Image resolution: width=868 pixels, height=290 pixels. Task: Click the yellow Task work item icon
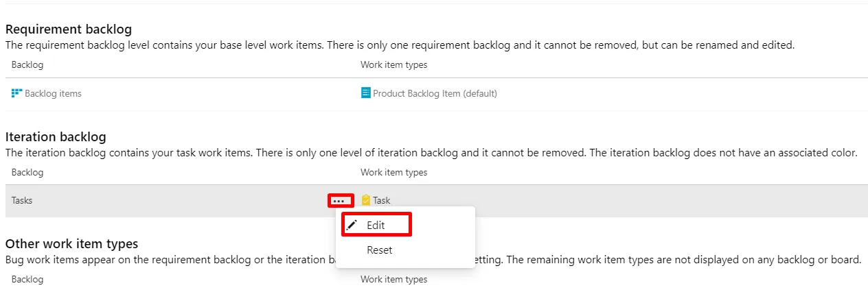click(x=366, y=200)
